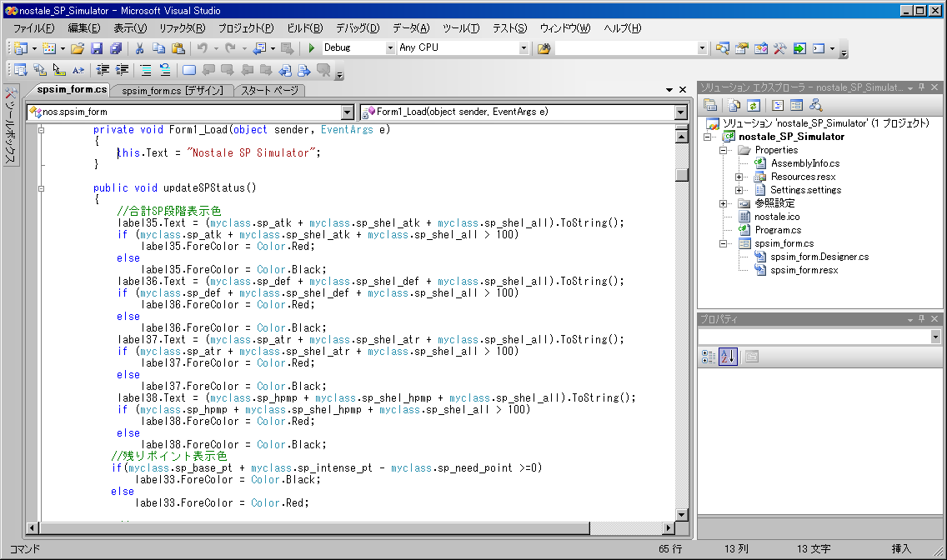Expand the Resources.resx tree node
Screen dimensions: 947x560
(x=739, y=177)
